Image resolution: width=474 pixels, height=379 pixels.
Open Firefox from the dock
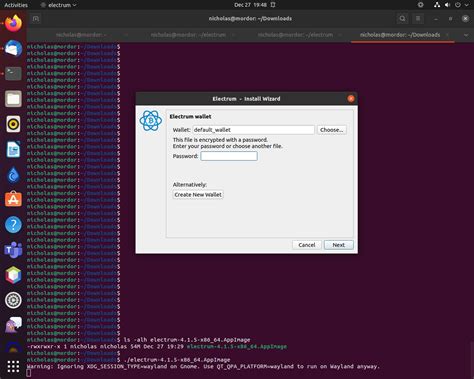coord(13,23)
